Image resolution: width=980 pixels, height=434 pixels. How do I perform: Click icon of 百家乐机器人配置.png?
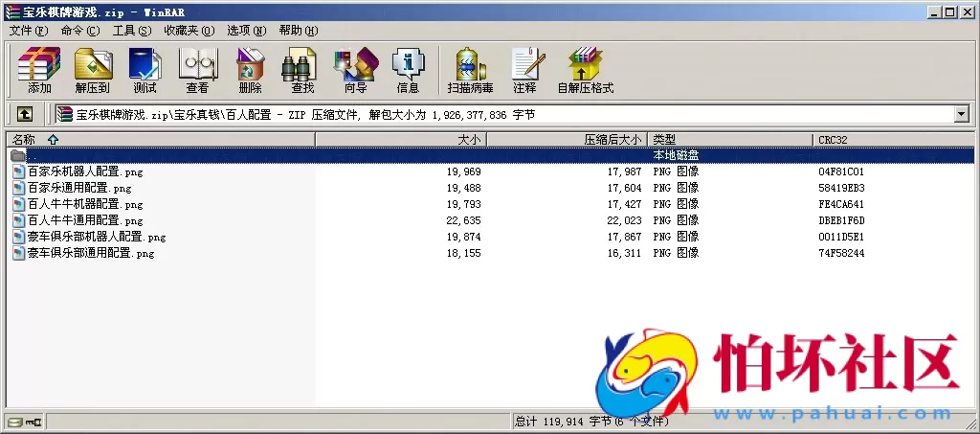(19, 171)
